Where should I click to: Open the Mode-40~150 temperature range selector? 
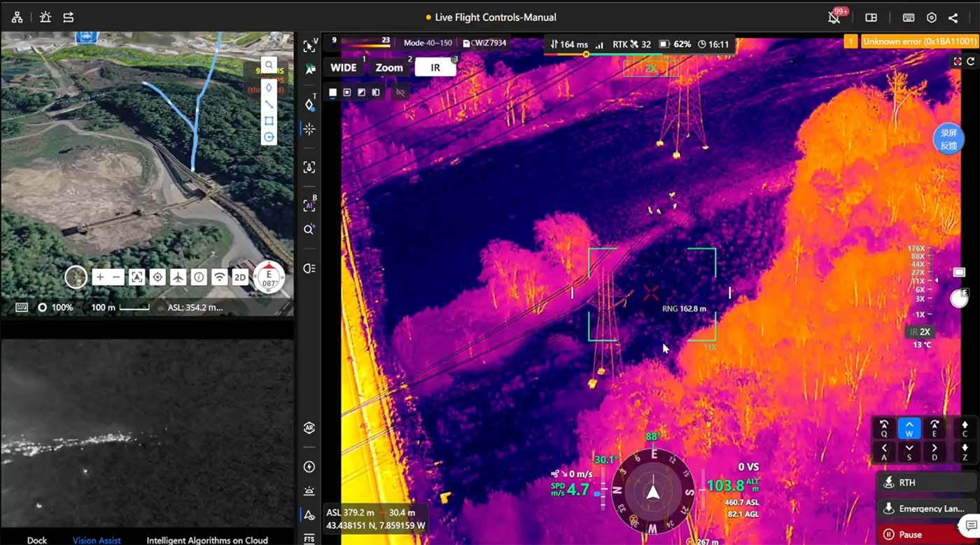pyautogui.click(x=428, y=43)
